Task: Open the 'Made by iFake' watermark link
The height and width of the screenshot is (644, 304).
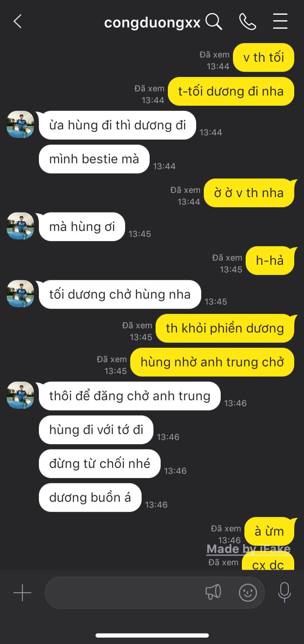Action: click(x=249, y=549)
